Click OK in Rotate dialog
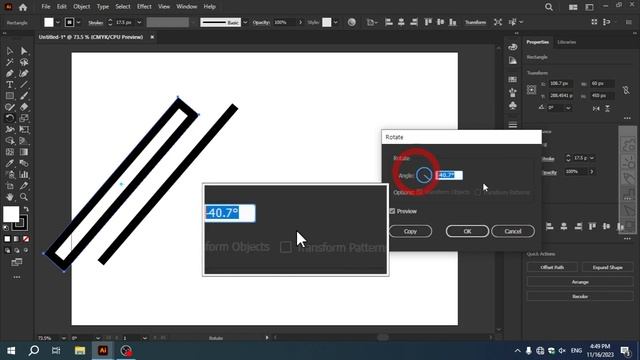The image size is (640, 360). pos(467,231)
